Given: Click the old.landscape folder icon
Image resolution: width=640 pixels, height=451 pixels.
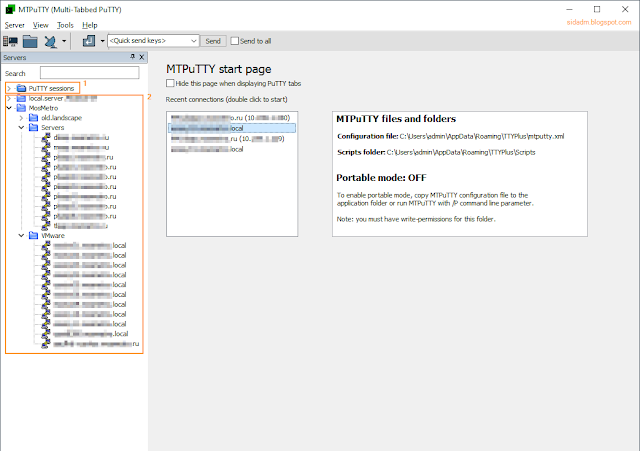Looking at the screenshot, I should coord(34,118).
